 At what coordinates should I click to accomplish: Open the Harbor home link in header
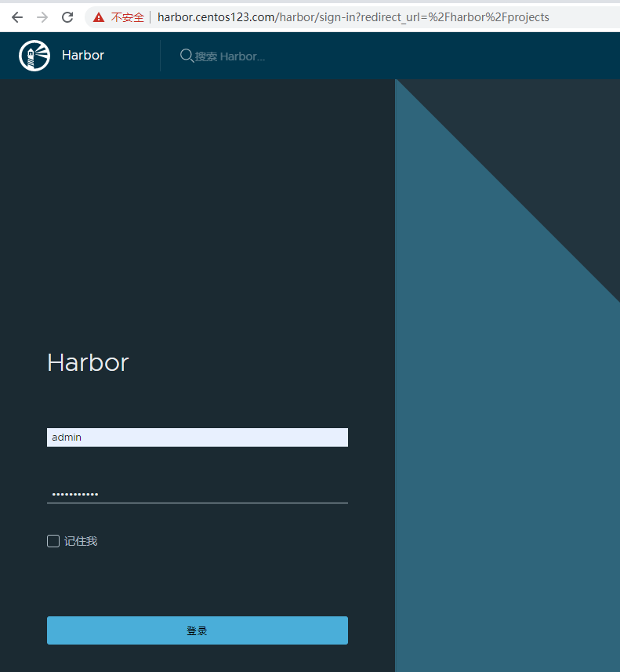tap(83, 56)
